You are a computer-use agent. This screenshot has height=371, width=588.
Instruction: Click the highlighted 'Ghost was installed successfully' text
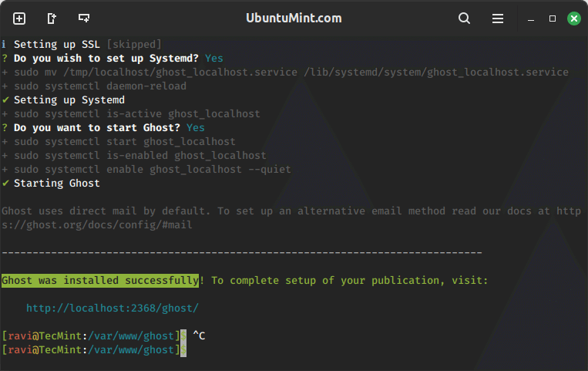pos(100,281)
